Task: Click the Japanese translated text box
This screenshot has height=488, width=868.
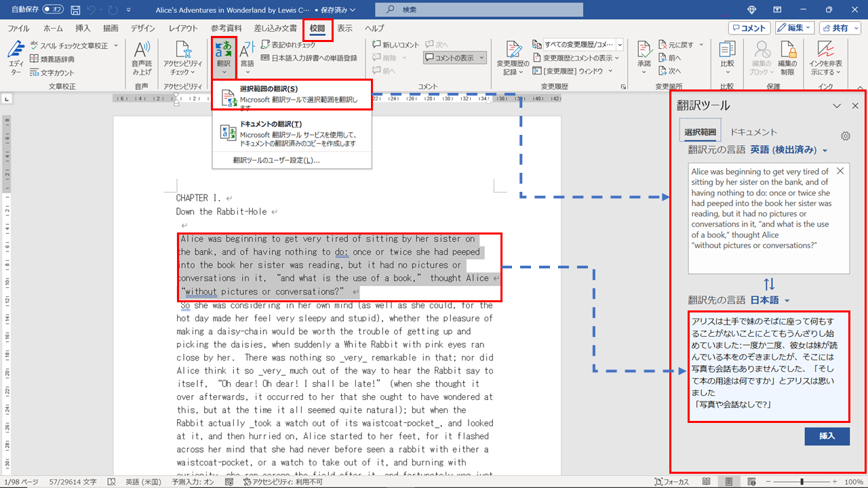Action: [769, 366]
